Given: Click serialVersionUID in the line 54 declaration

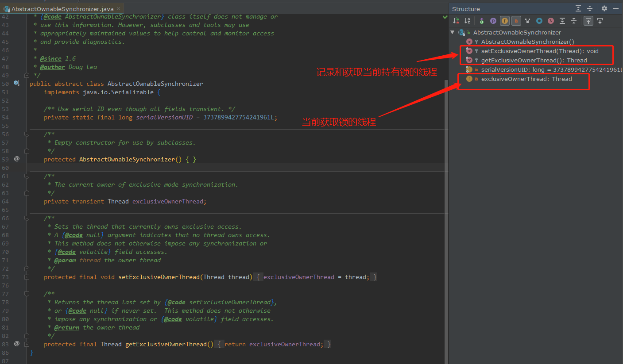Looking at the screenshot, I should tap(164, 117).
